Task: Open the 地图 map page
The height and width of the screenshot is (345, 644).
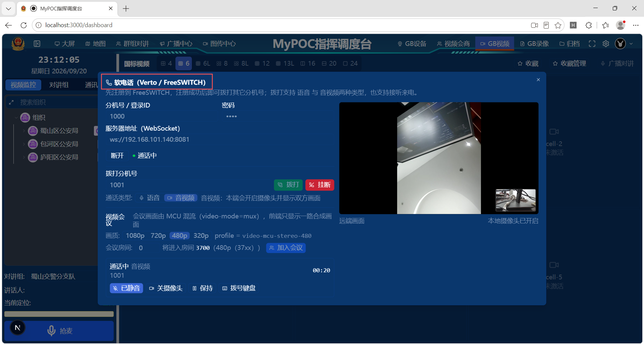Action: point(96,44)
